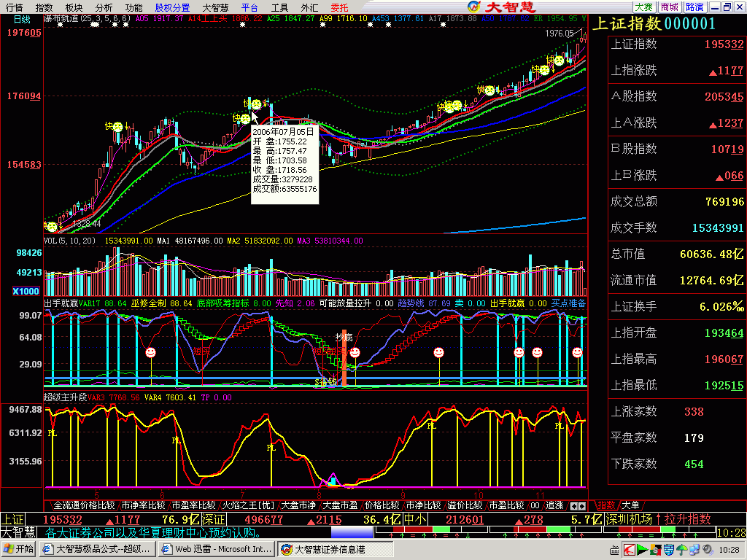747x560 pixels.
Task: Click the 路演 button
Action: [x=695, y=7]
